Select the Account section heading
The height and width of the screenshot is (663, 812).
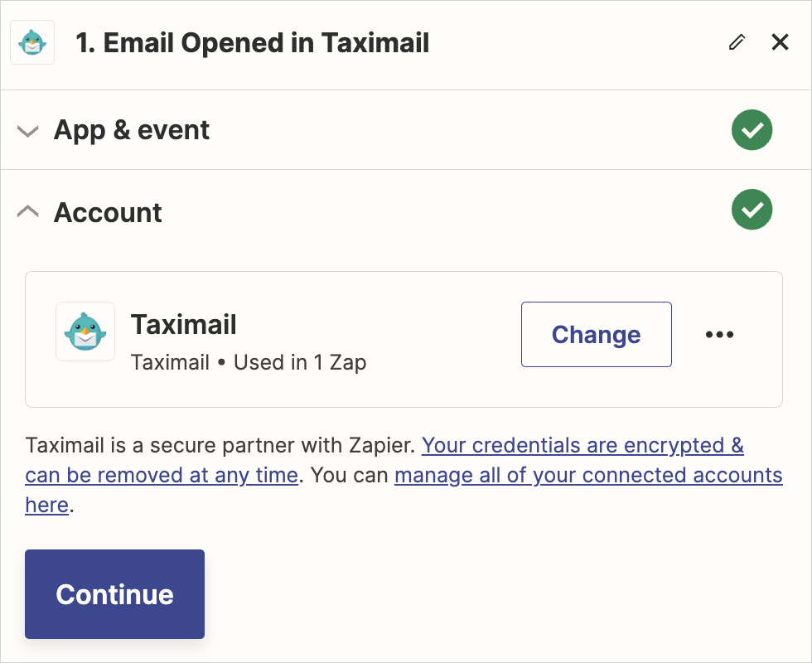[108, 212]
